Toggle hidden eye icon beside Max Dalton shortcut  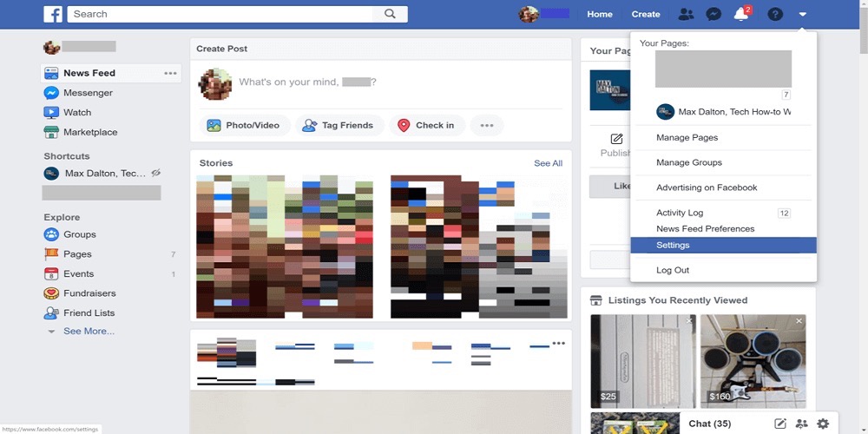156,174
